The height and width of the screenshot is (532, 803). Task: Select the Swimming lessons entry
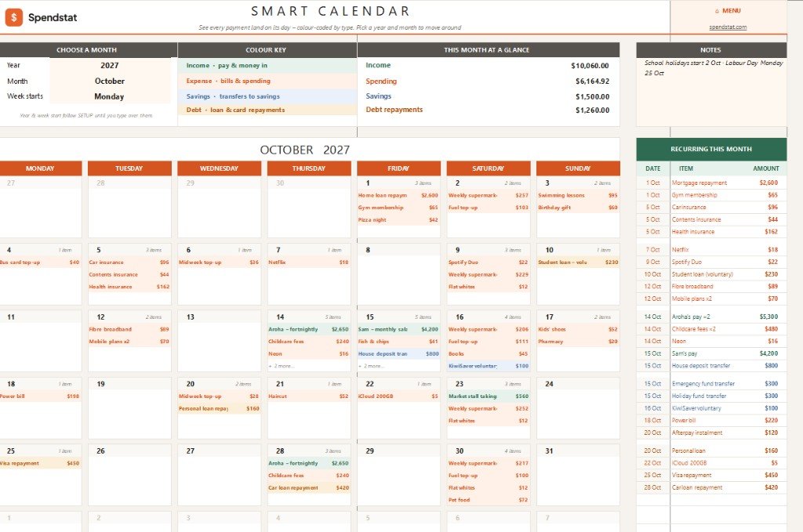(578, 195)
